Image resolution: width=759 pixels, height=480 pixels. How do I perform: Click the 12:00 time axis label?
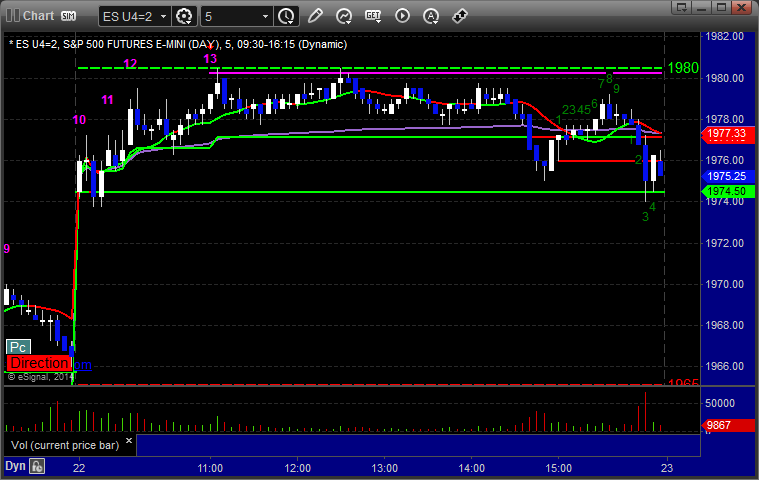click(x=297, y=468)
